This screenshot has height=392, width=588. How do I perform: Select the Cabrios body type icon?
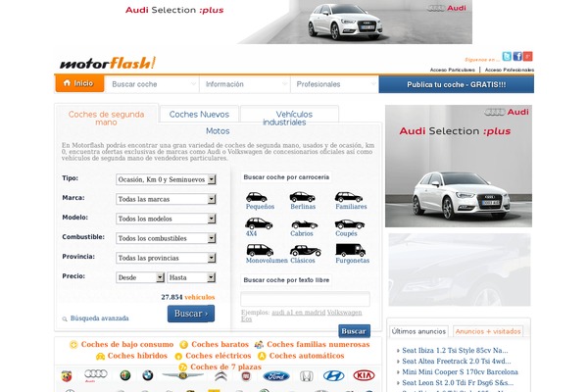(304, 224)
